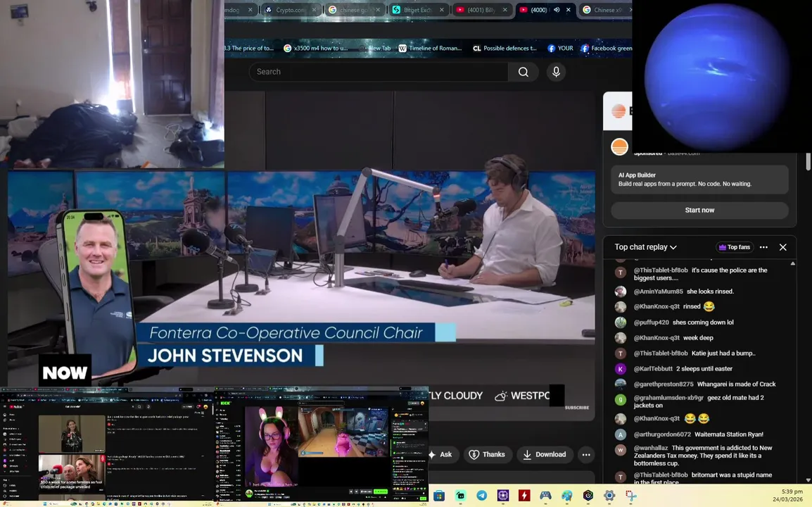Open the game controller app in the taskbar
This screenshot has width=812, height=507.
(x=545, y=496)
